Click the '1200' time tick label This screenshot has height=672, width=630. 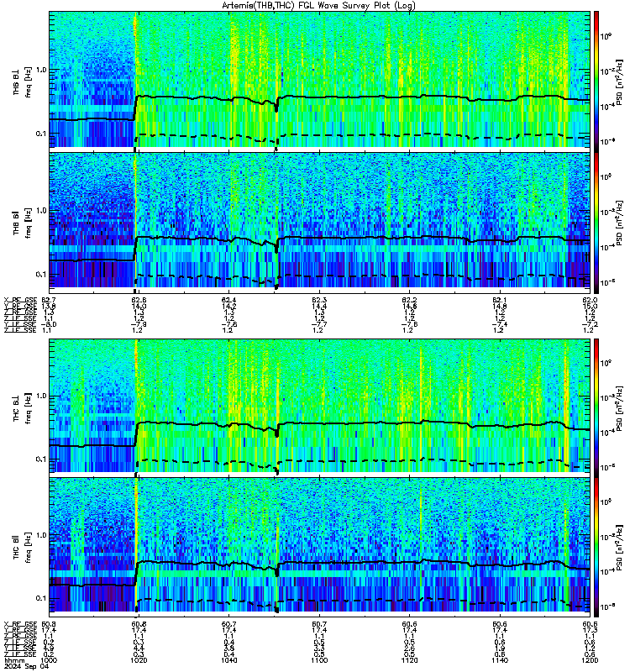click(x=590, y=660)
